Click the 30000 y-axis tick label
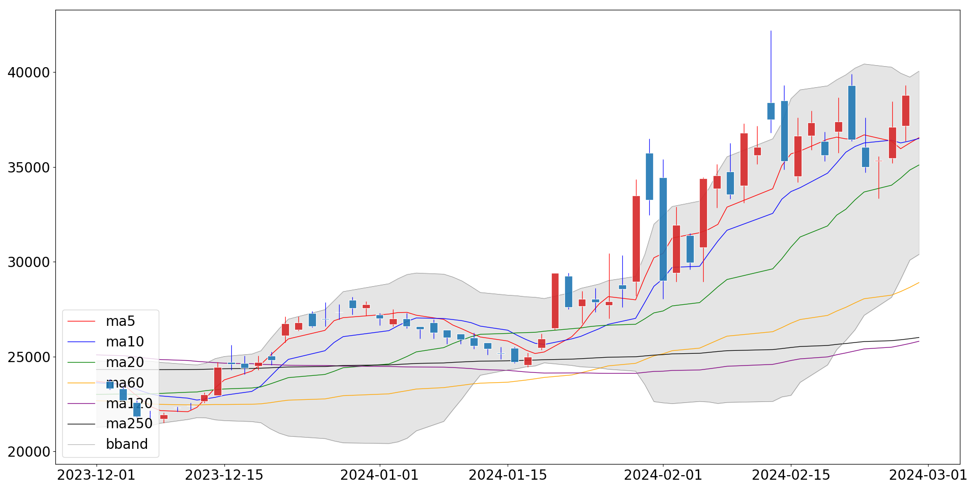The height and width of the screenshot is (490, 980). [29, 262]
